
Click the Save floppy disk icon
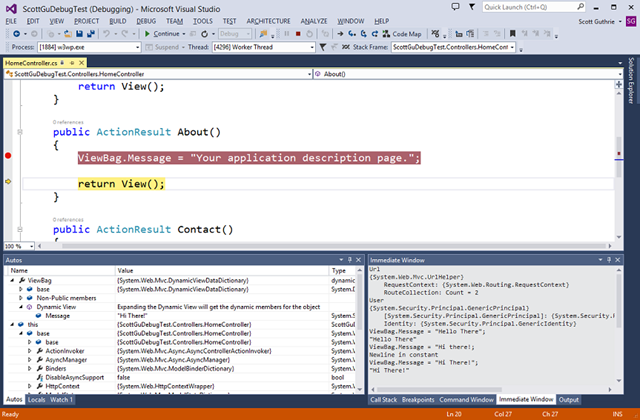click(x=80, y=34)
